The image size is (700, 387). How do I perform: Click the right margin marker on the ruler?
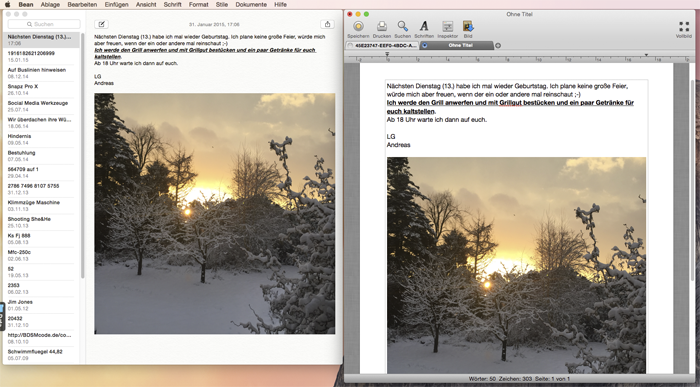[646, 54]
